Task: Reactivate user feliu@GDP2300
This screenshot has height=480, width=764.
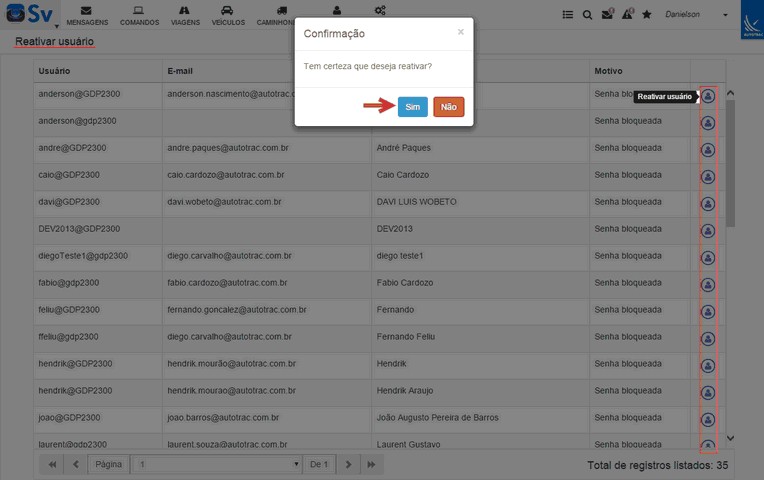Action: [708, 312]
